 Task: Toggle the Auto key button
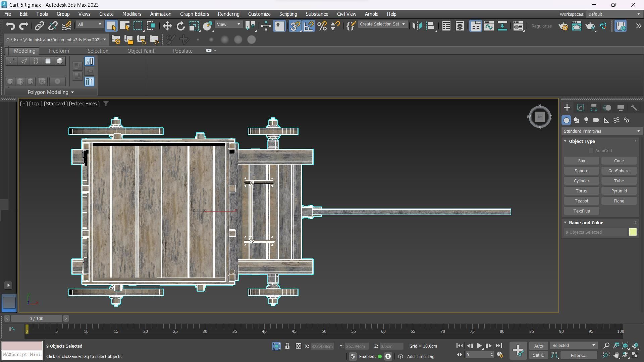[x=538, y=346]
